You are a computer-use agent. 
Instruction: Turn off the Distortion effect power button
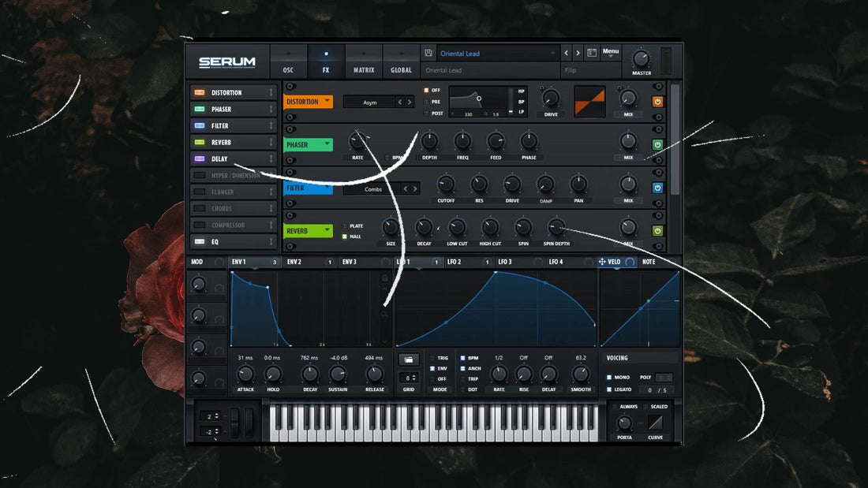[657, 102]
